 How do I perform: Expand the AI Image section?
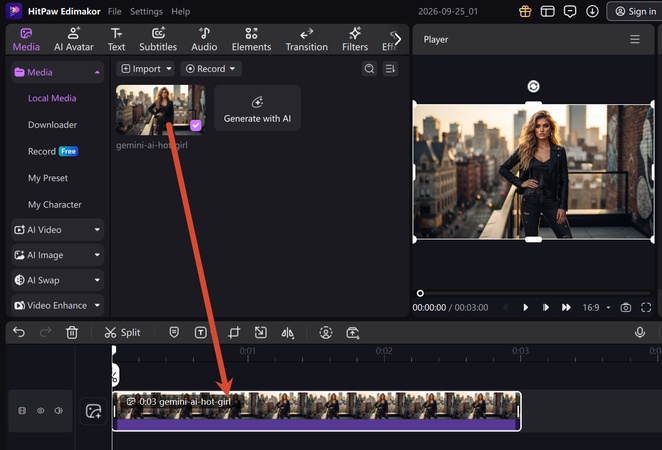coord(57,255)
